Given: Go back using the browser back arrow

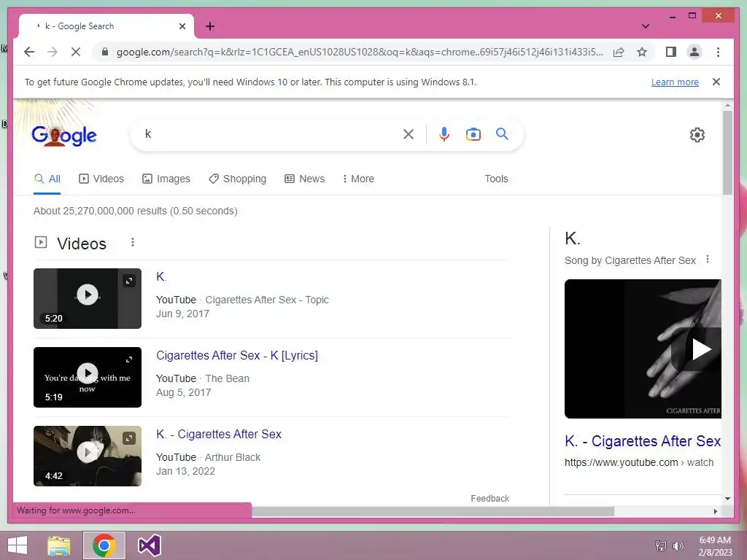Looking at the screenshot, I should [29, 52].
